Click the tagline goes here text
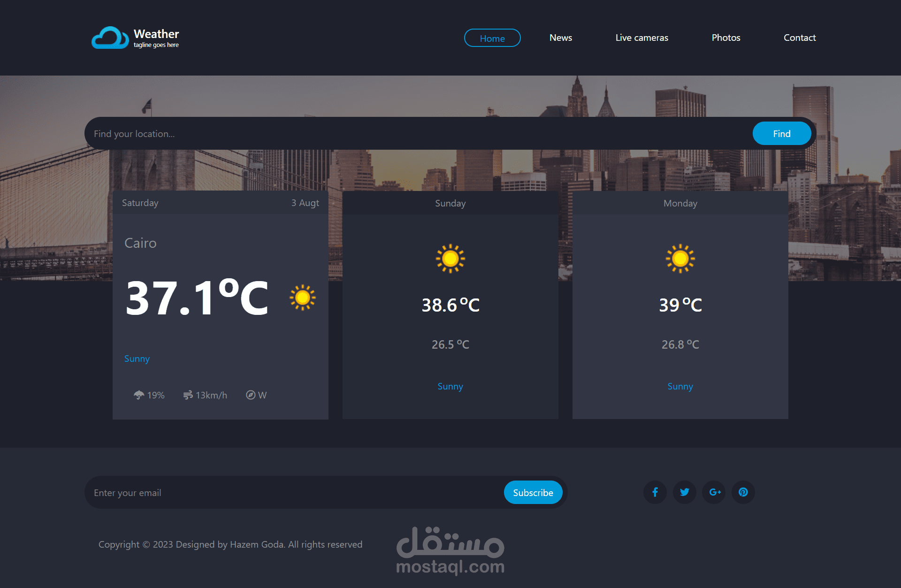The height and width of the screenshot is (588, 901). click(156, 45)
